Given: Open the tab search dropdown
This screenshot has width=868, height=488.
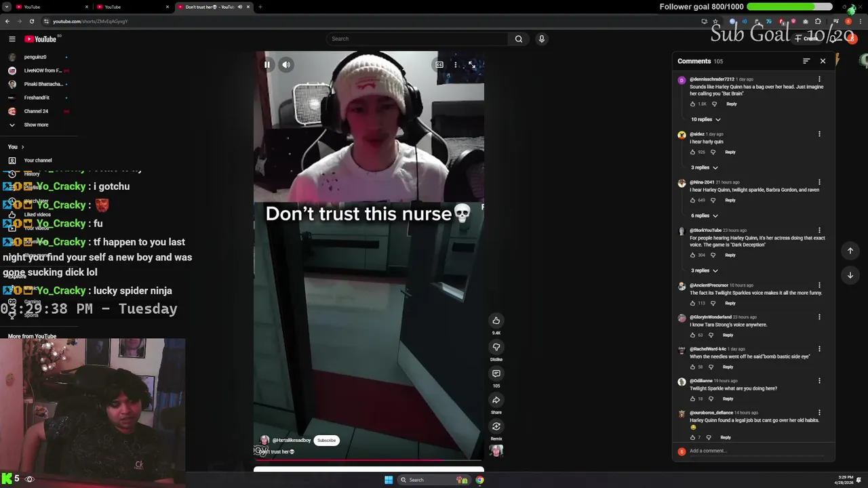Looking at the screenshot, I should click(x=6, y=7).
